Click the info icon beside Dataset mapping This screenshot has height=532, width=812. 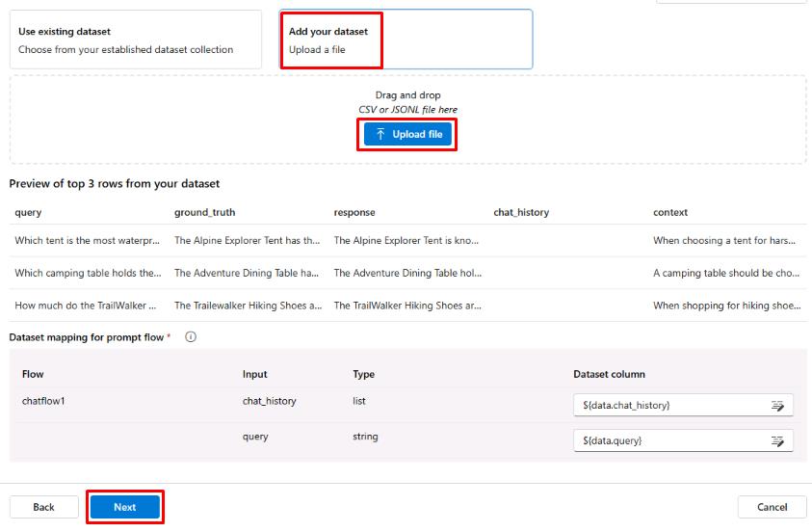click(x=191, y=337)
